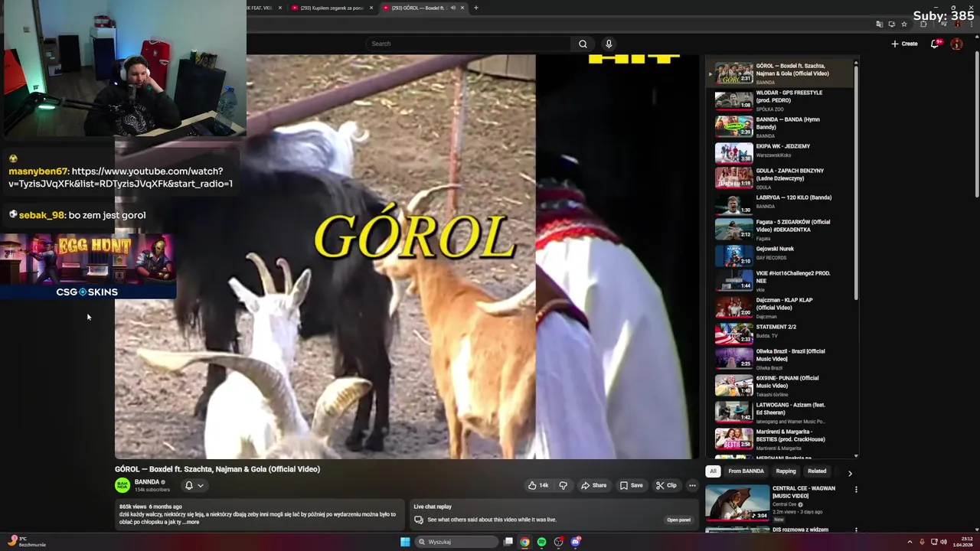The height and width of the screenshot is (551, 980).
Task: Open Task View on taskbar
Action: 508,542
